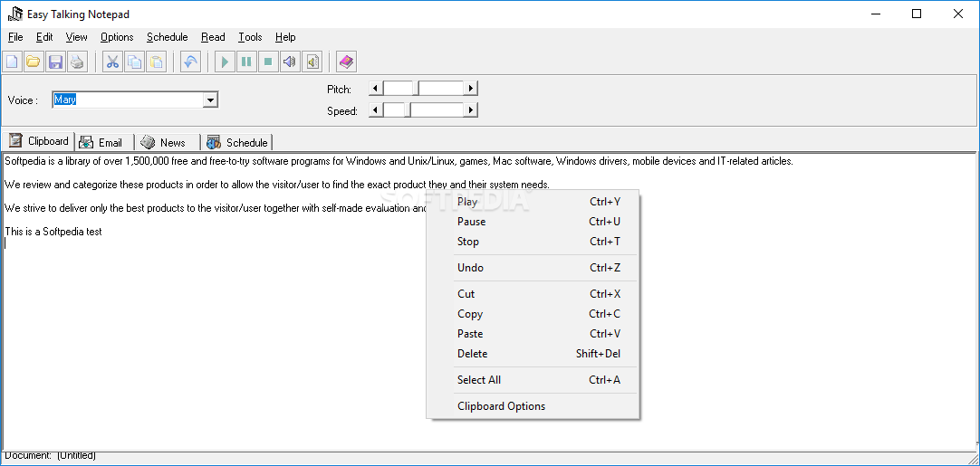
Task: Open the Help menu
Action: click(x=285, y=37)
